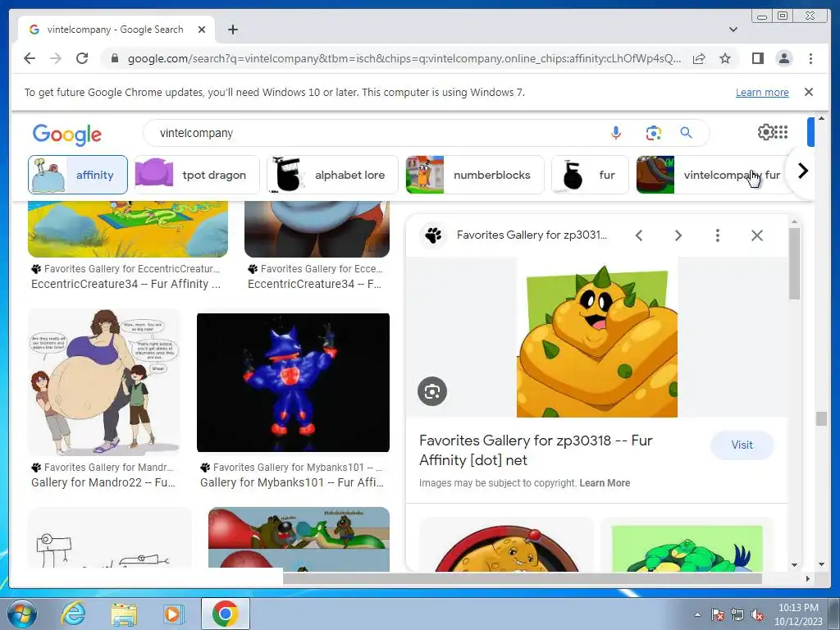
Task: Select the affinity filter chip
Action: (78, 175)
